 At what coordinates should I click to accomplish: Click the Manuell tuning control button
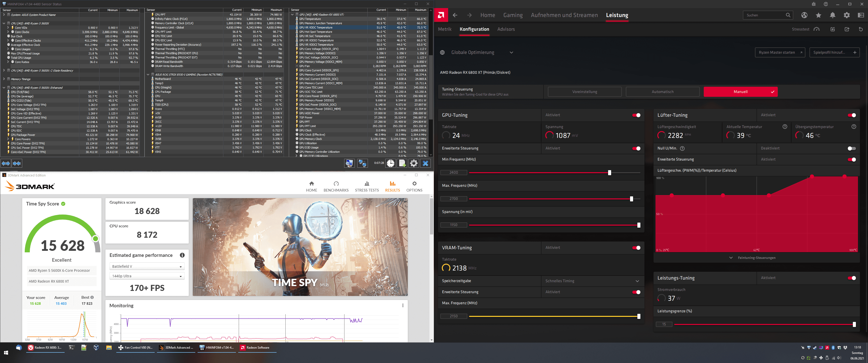740,92
